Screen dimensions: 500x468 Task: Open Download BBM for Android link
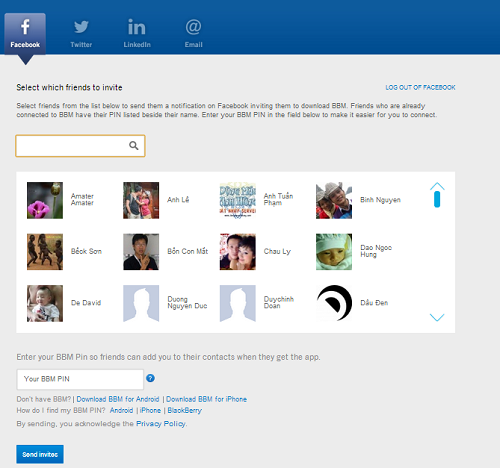tap(118, 399)
